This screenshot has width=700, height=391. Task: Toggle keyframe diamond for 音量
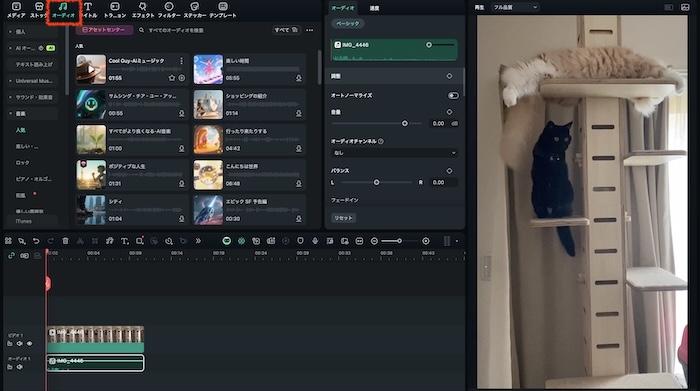click(x=449, y=112)
